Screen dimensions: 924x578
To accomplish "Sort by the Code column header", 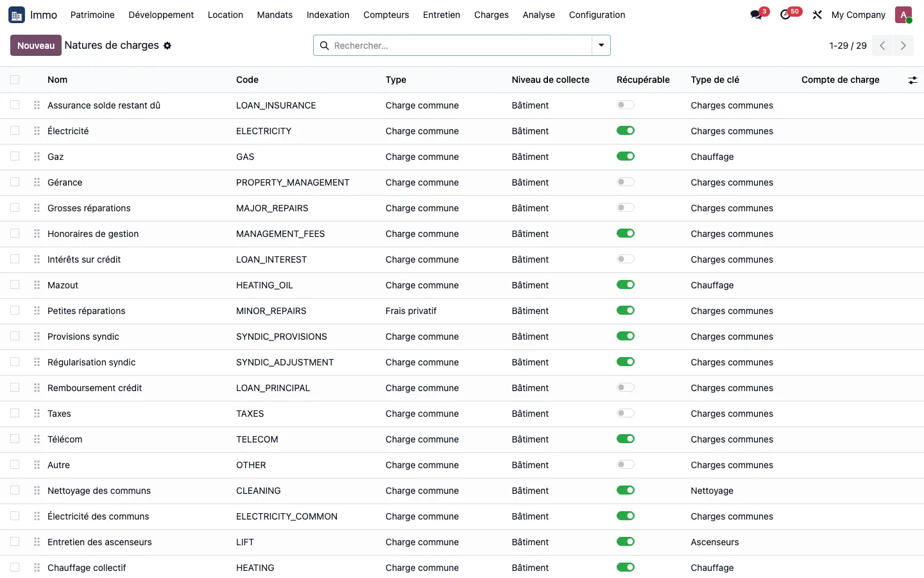I will 247,80.
